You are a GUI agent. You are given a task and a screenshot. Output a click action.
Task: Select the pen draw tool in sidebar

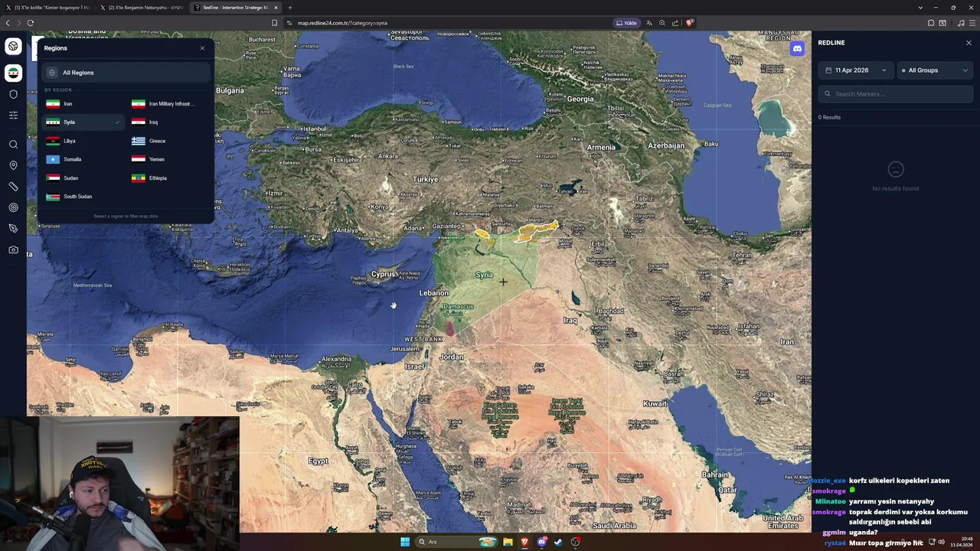(x=13, y=229)
